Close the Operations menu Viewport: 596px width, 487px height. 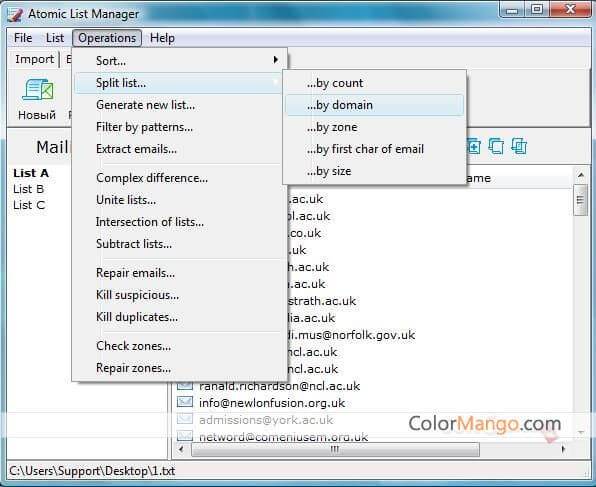pos(107,38)
